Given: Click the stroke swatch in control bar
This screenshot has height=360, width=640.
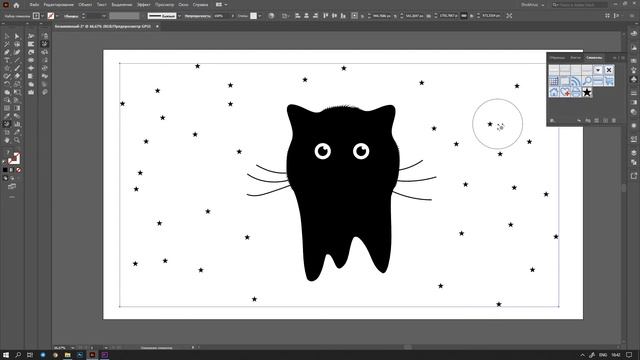Looking at the screenshot, I should [x=51, y=16].
